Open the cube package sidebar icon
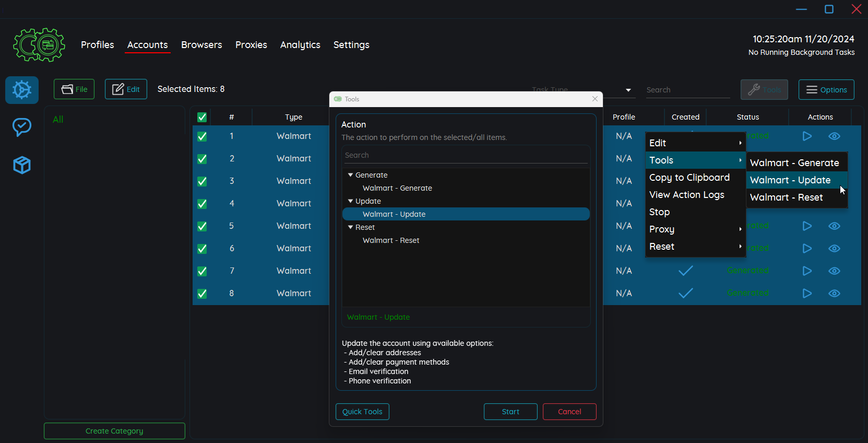Image resolution: width=868 pixels, height=443 pixels. click(x=22, y=165)
